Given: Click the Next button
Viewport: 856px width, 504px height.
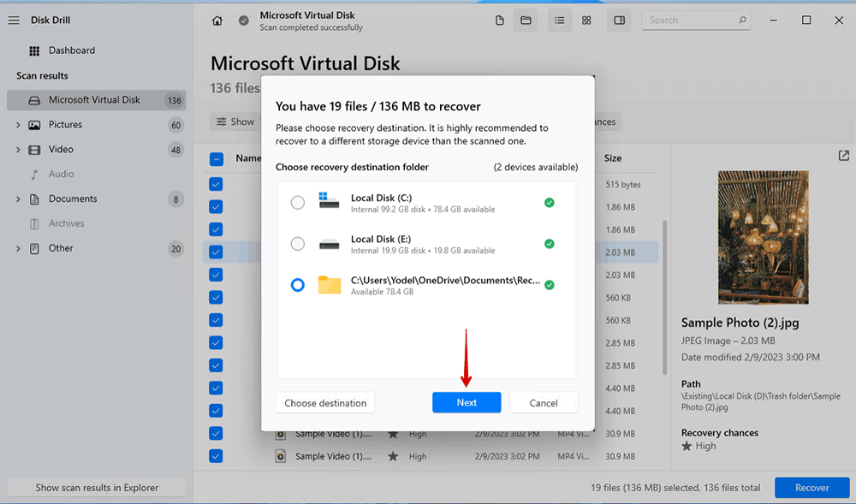Looking at the screenshot, I should (467, 403).
